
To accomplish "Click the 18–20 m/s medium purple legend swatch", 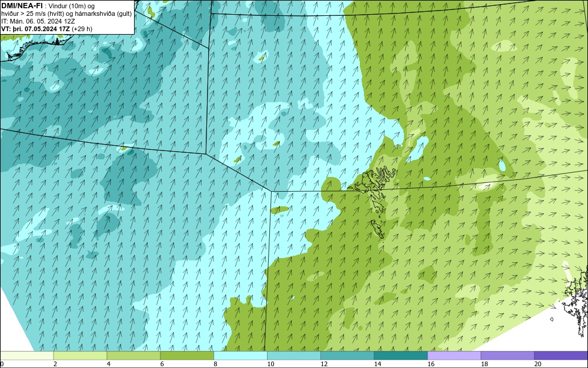I will [508, 356].
